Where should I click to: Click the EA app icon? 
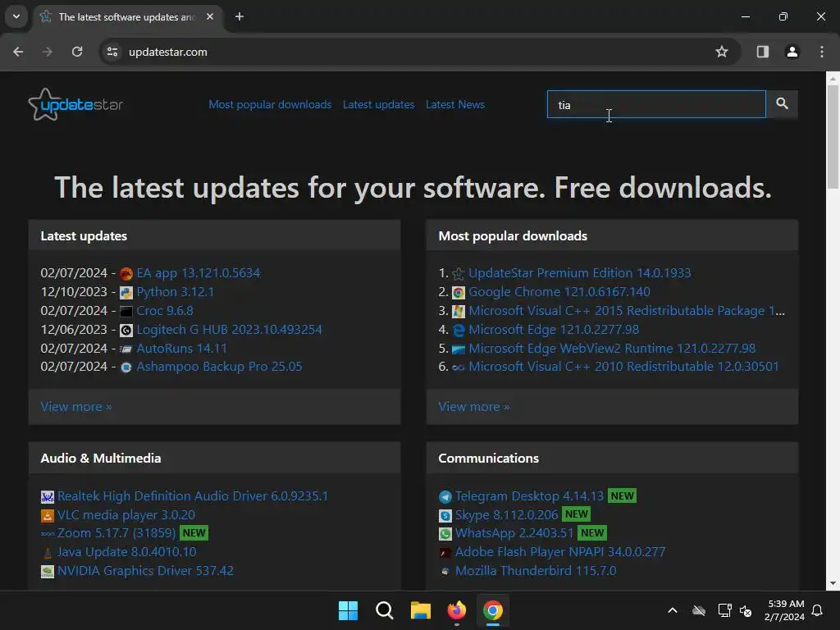pyautogui.click(x=126, y=274)
